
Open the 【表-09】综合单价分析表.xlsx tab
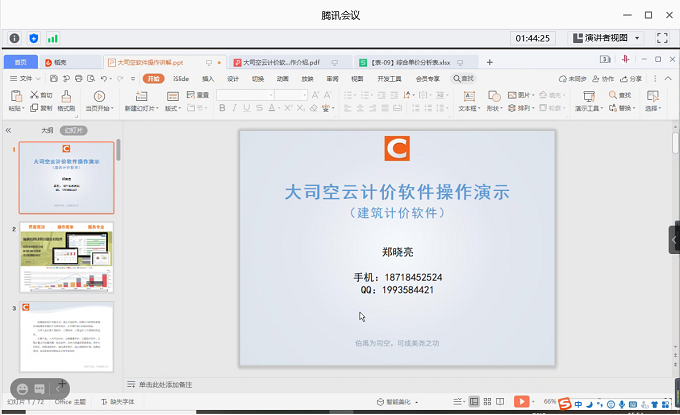click(x=411, y=62)
